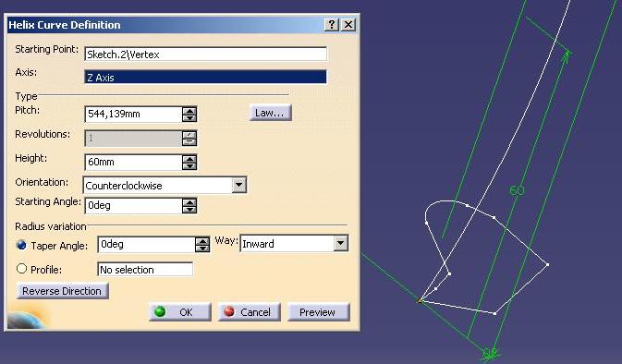Increase the Pitch value with up arrow
Screen dimensions: 622x364
click(189, 111)
